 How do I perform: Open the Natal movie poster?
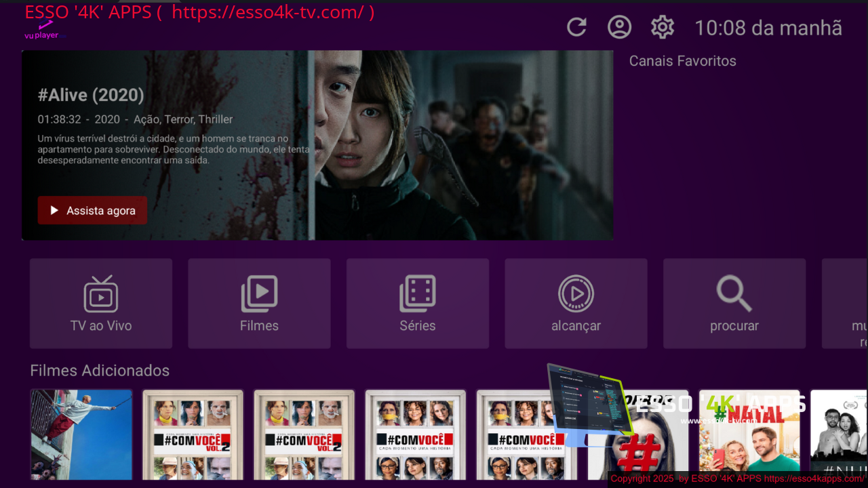pos(749,434)
